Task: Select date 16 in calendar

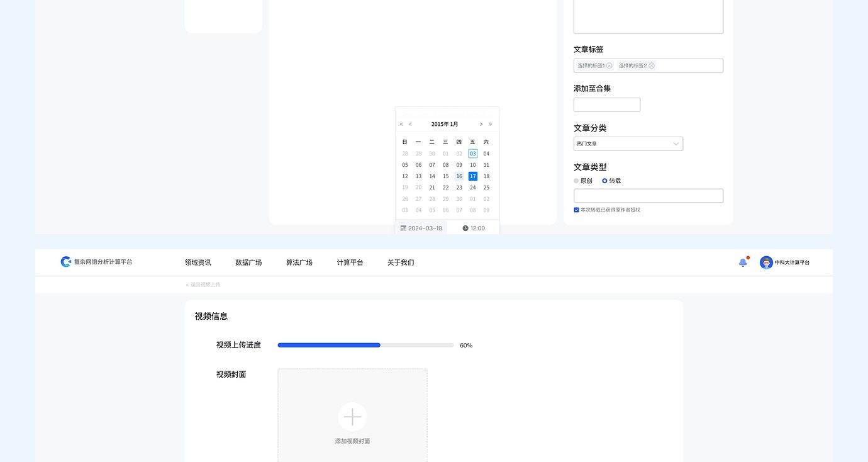Action: coord(459,176)
